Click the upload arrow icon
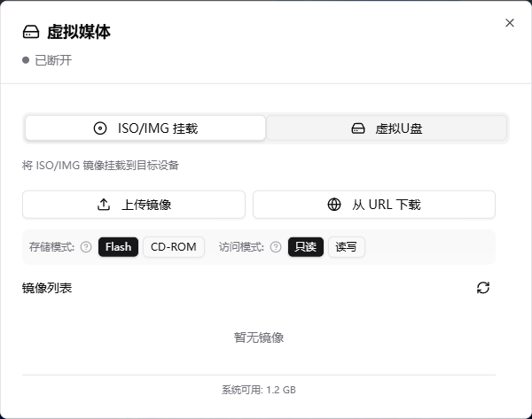Screen dimensions: 532x419 (x=104, y=205)
